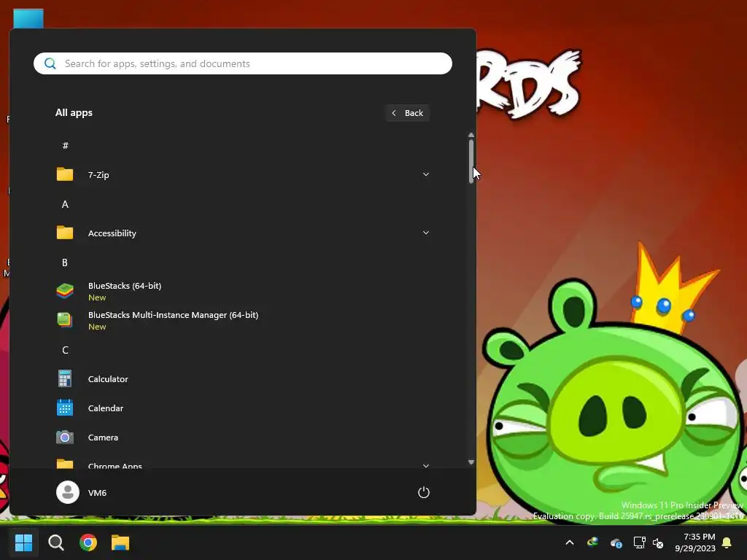
Task: Open Google Chrome from the taskbar
Action: click(88, 542)
